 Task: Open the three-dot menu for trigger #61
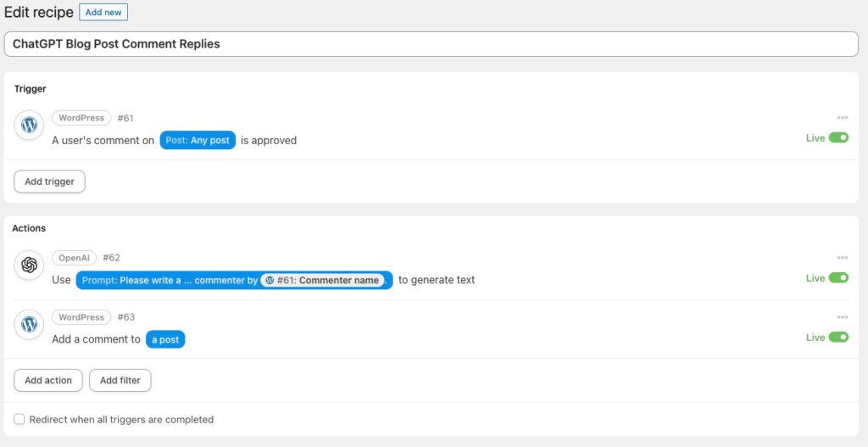point(842,118)
